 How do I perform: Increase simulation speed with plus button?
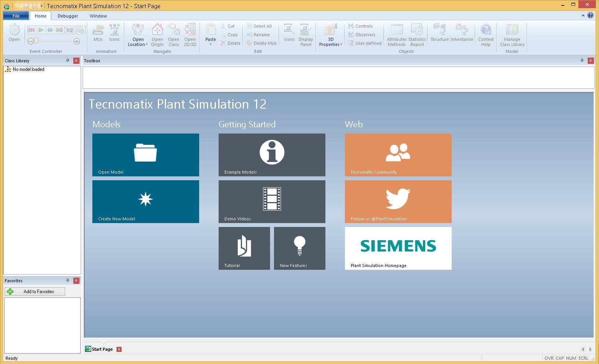pyautogui.click(x=77, y=41)
